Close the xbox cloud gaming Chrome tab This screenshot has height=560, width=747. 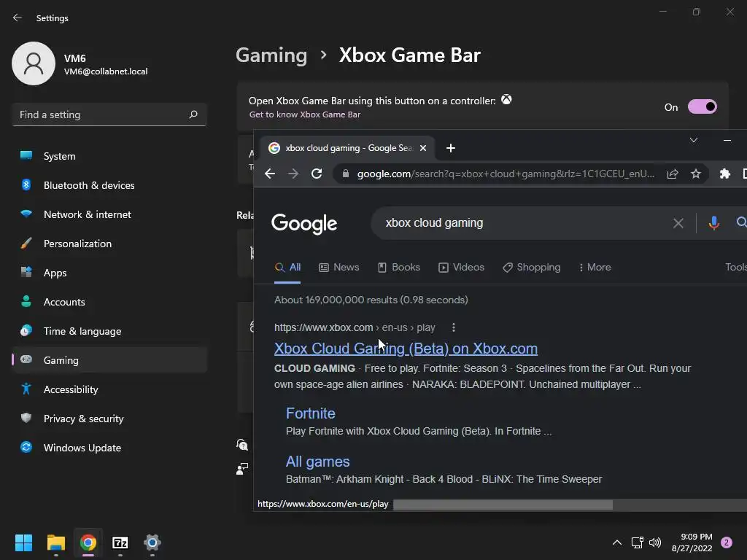coord(422,148)
